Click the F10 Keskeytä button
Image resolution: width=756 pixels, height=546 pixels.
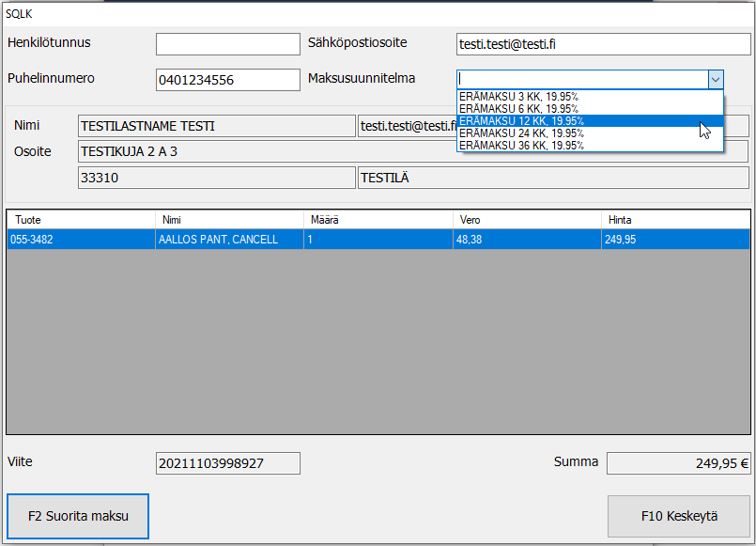coord(679,516)
